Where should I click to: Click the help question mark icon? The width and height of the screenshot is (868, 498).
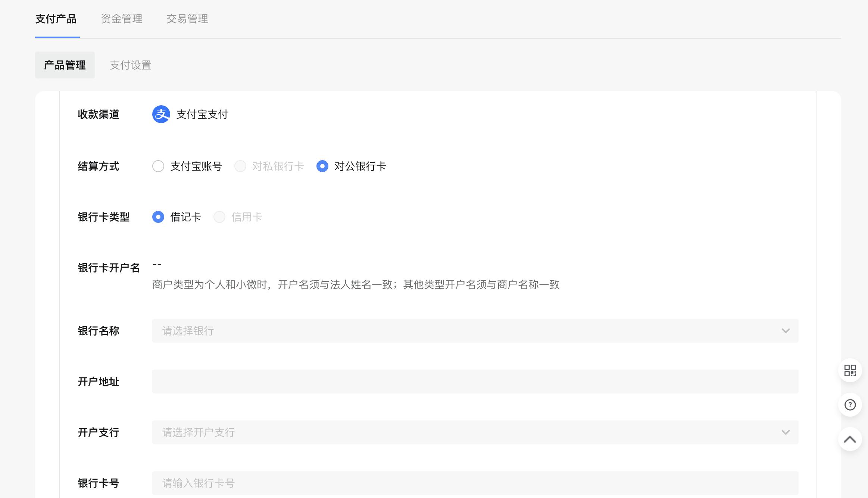[x=850, y=405]
